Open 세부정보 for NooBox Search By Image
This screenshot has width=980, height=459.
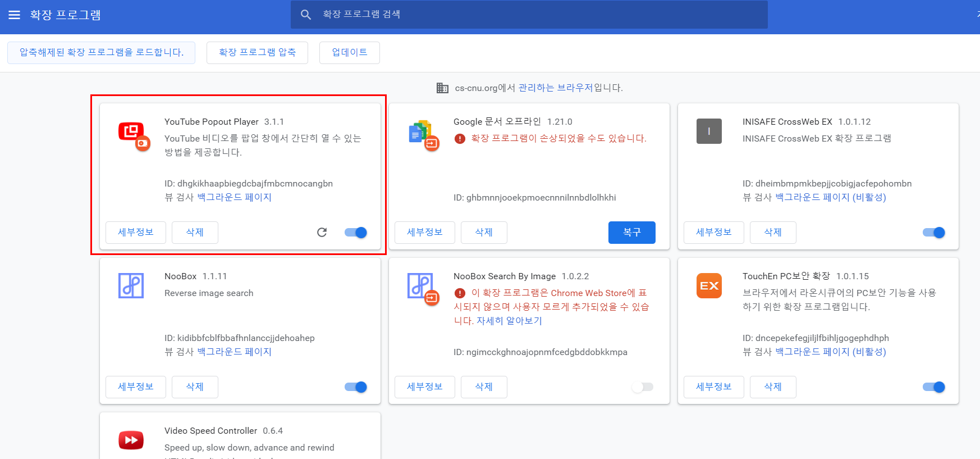425,387
